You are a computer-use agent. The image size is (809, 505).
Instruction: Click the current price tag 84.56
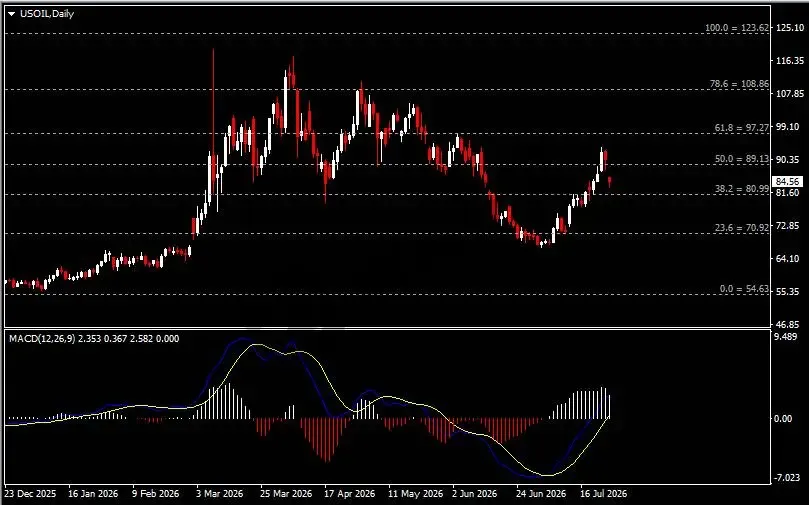788,182
